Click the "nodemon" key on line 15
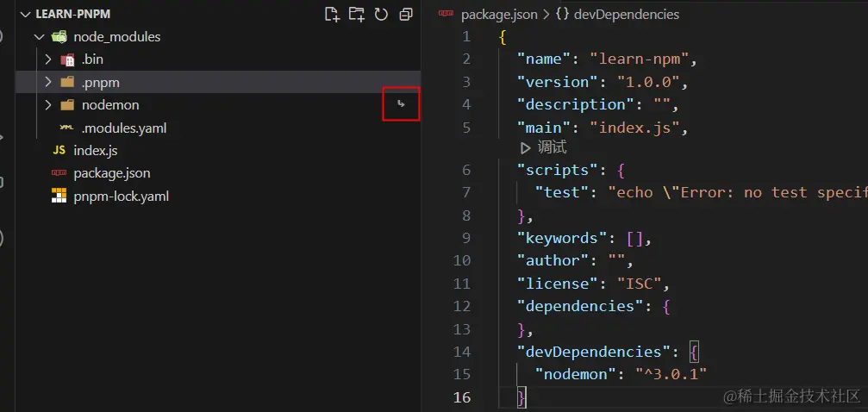 click(576, 374)
